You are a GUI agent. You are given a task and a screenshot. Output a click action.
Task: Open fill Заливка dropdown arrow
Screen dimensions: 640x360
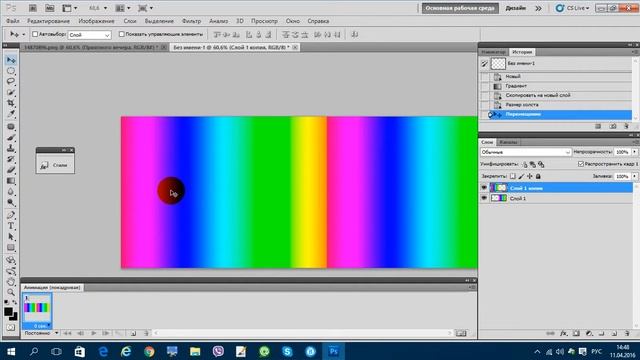[635, 176]
